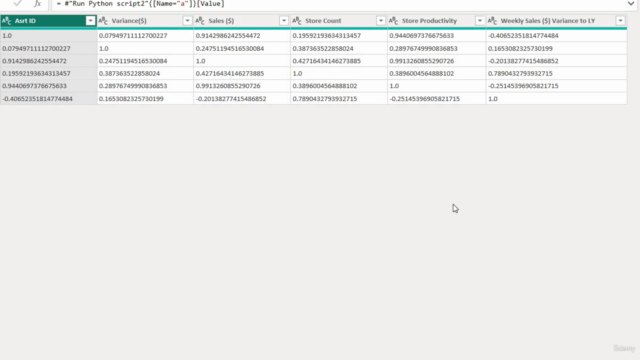Select cell 1.0 in first Asrt ID row
640x360 pixels.
[x=49, y=36]
